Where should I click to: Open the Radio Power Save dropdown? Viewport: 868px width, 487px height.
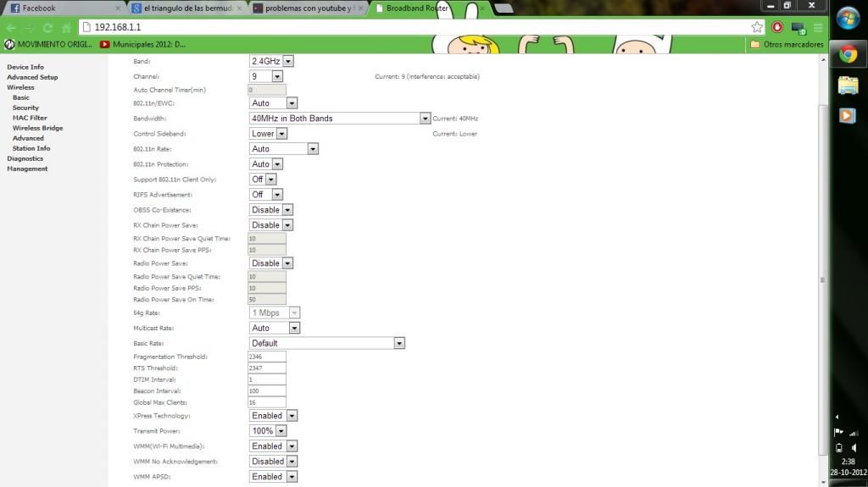tap(270, 263)
